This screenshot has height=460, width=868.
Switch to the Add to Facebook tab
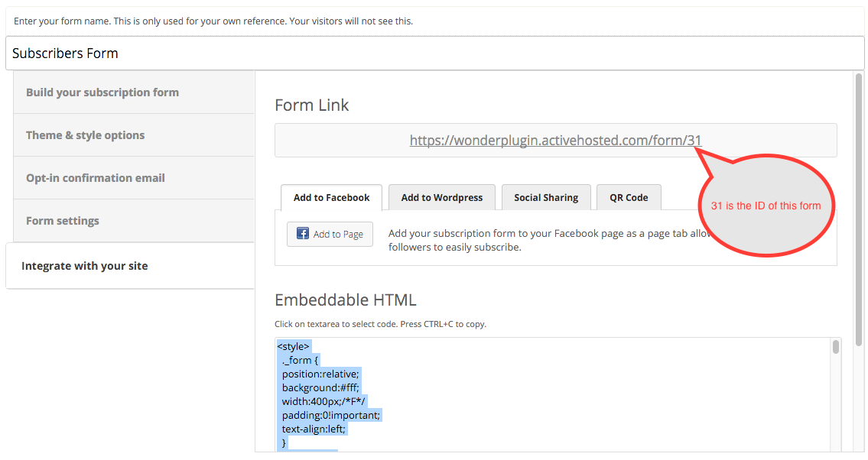click(331, 197)
